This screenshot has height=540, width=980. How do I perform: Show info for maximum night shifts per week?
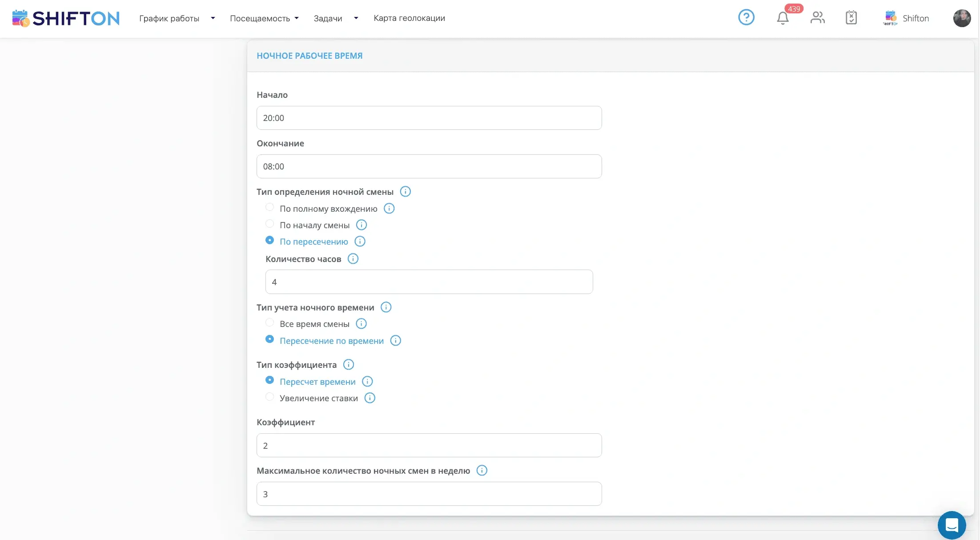pos(482,471)
